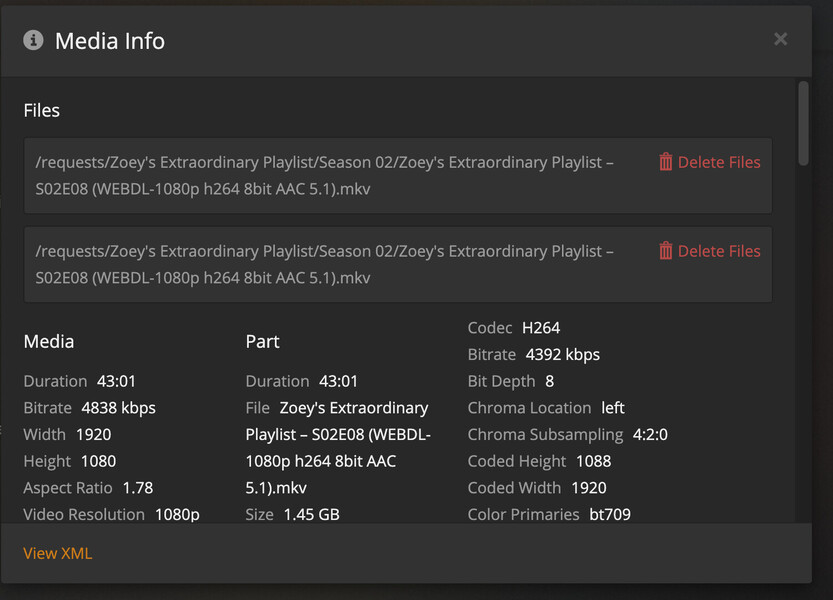The height and width of the screenshot is (600, 833).
Task: Click the Chroma Subsampling 4:2:0 value
Action: (x=650, y=435)
